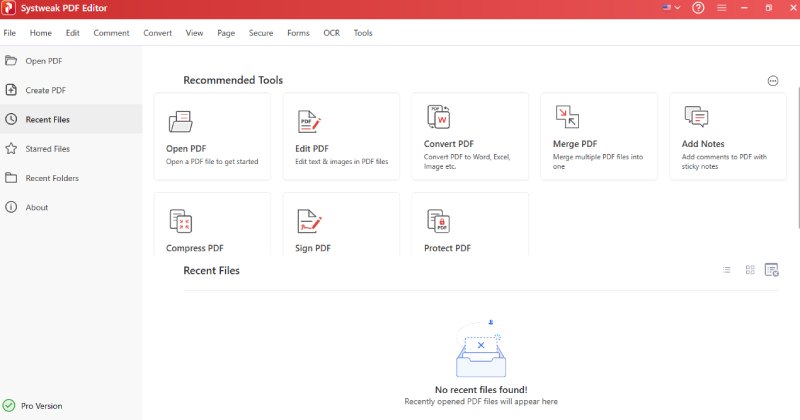Click the Recommended Tools heading
This screenshot has height=420, width=800.
[x=233, y=80]
